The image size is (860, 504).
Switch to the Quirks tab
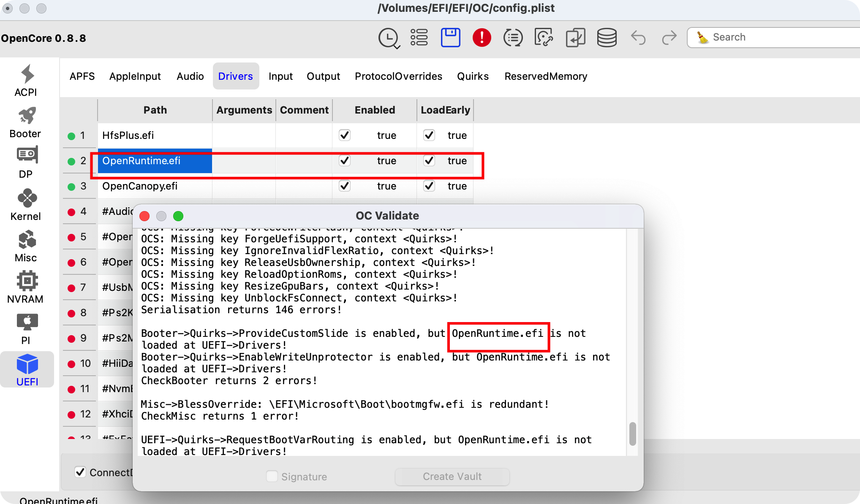pos(473,76)
